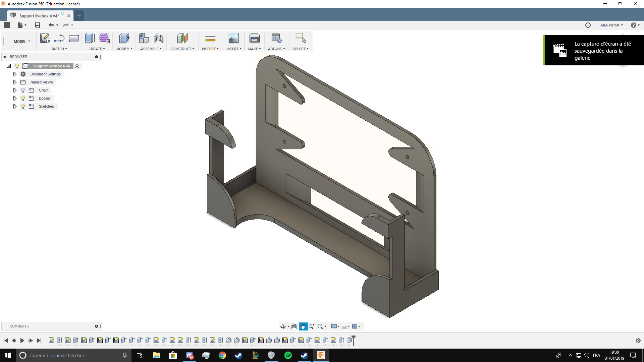This screenshot has height=362, width=644.
Task: Collapse the Support livebox 4 v4 root node
Action: (x=9, y=66)
